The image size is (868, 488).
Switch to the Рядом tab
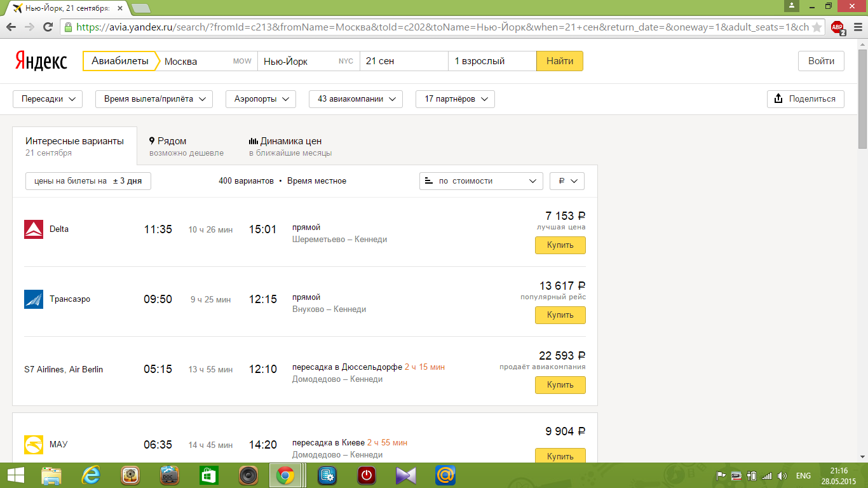(x=186, y=146)
